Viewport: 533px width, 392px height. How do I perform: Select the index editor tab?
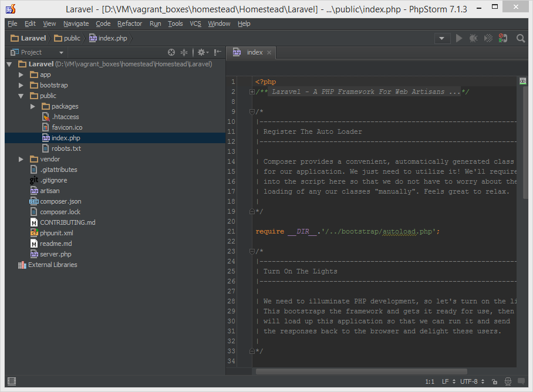[251, 52]
